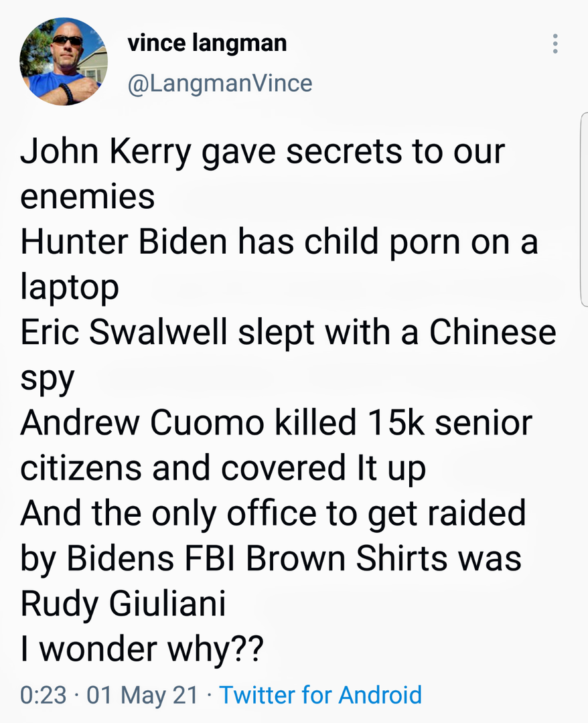
Task: Click the line mentioning "FBI Brown Shirts"
Action: pyautogui.click(x=271, y=558)
